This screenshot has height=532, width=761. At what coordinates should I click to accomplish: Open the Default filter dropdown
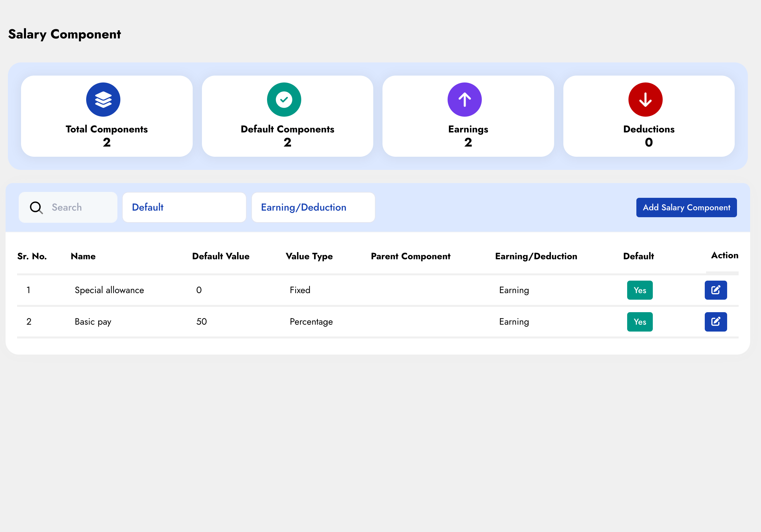tap(184, 207)
